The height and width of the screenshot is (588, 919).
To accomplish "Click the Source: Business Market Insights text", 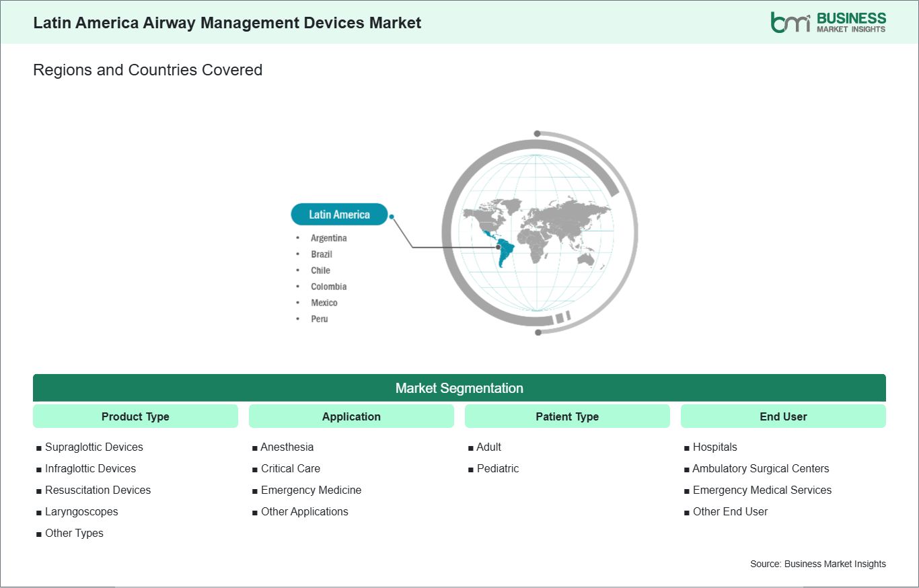I will click(x=818, y=564).
